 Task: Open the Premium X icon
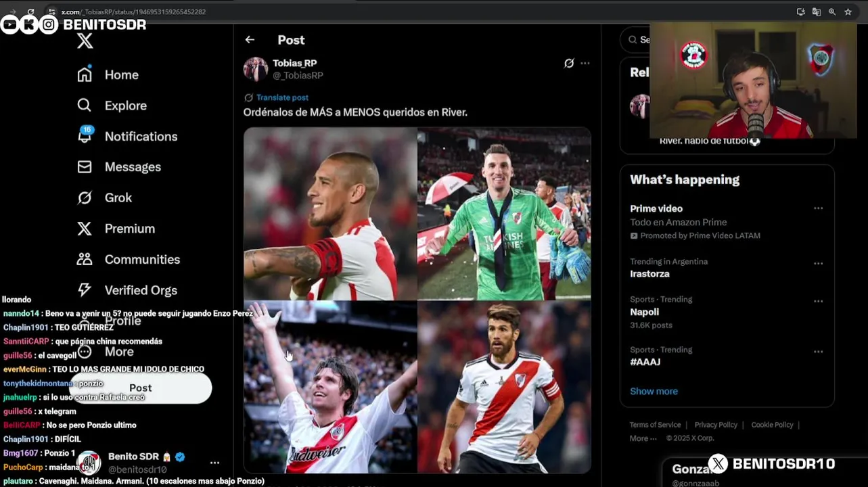(85, 229)
